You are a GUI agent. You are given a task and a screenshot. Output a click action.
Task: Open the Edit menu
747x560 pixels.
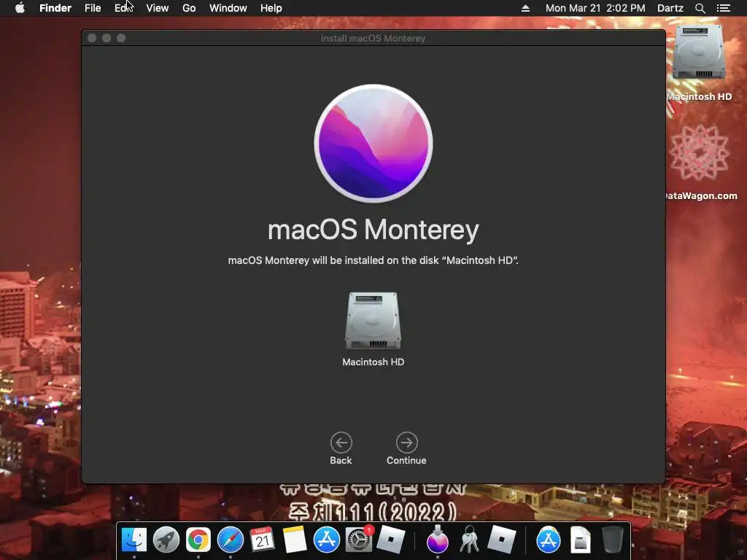(123, 8)
